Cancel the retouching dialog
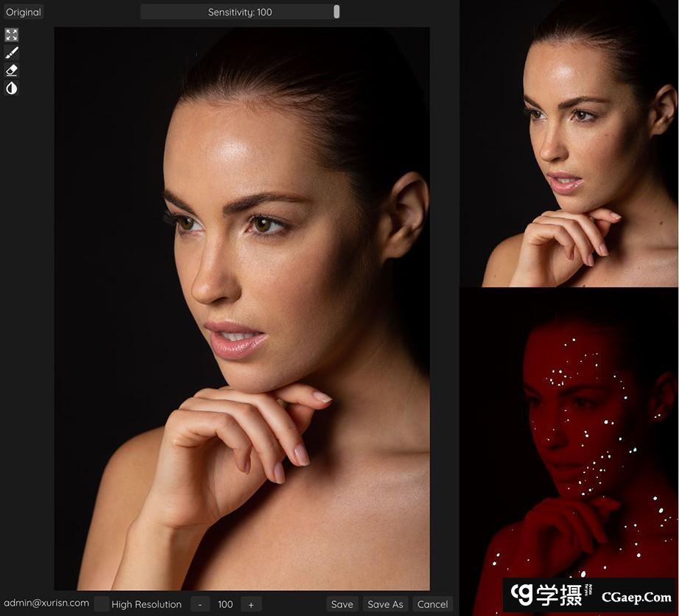This screenshot has width=679, height=616. click(x=432, y=604)
